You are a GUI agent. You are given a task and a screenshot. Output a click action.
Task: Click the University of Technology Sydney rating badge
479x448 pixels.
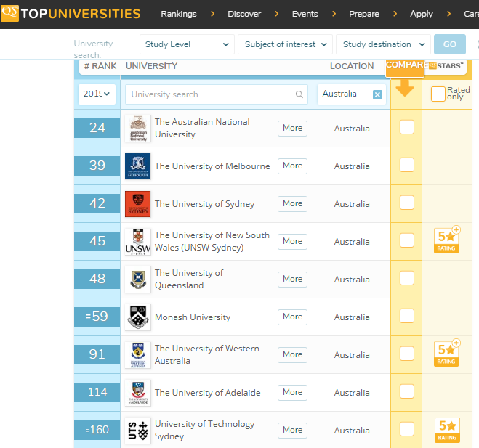point(446,429)
